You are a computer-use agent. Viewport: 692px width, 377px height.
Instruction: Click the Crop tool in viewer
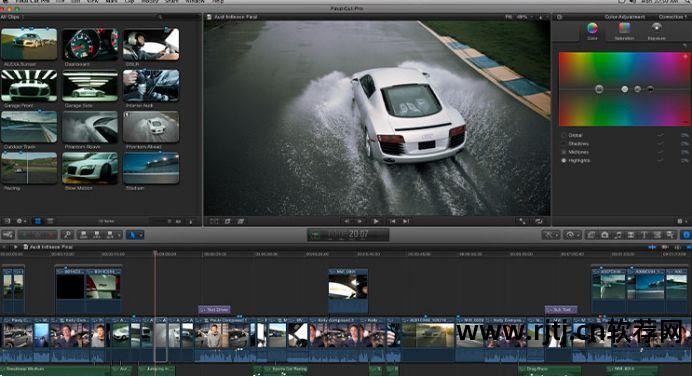pyautogui.click(x=227, y=221)
